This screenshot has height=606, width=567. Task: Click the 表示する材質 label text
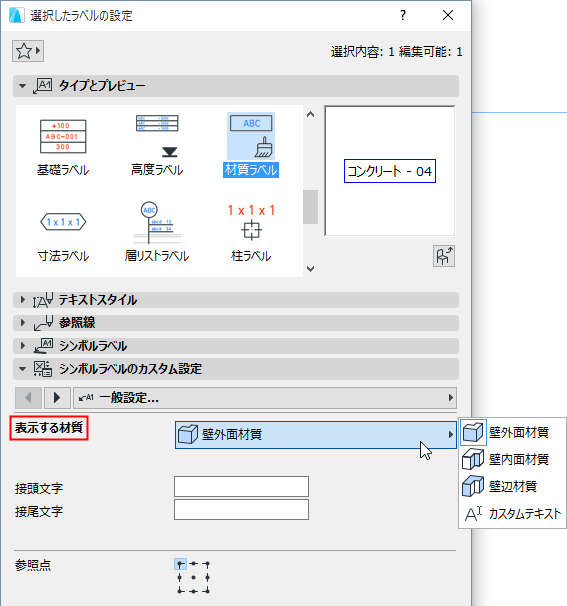click(x=49, y=428)
